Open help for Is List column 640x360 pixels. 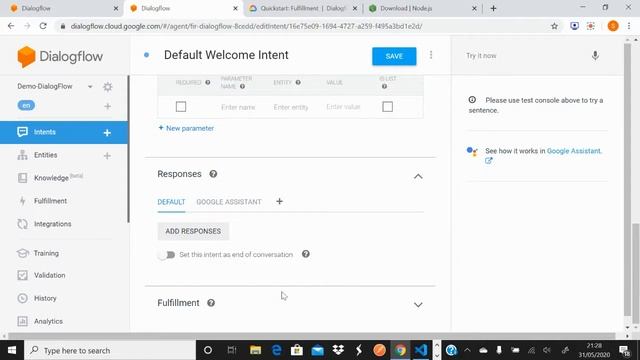pyautogui.click(x=384, y=87)
